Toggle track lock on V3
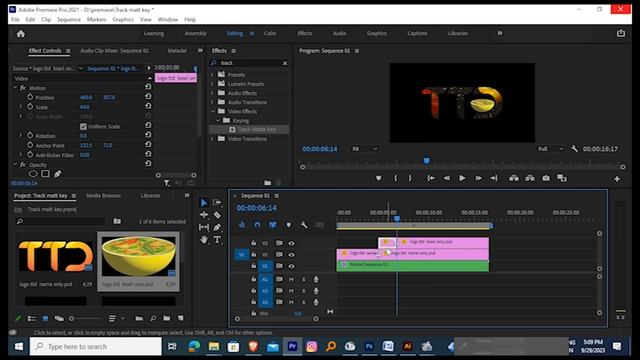 pyautogui.click(x=253, y=243)
